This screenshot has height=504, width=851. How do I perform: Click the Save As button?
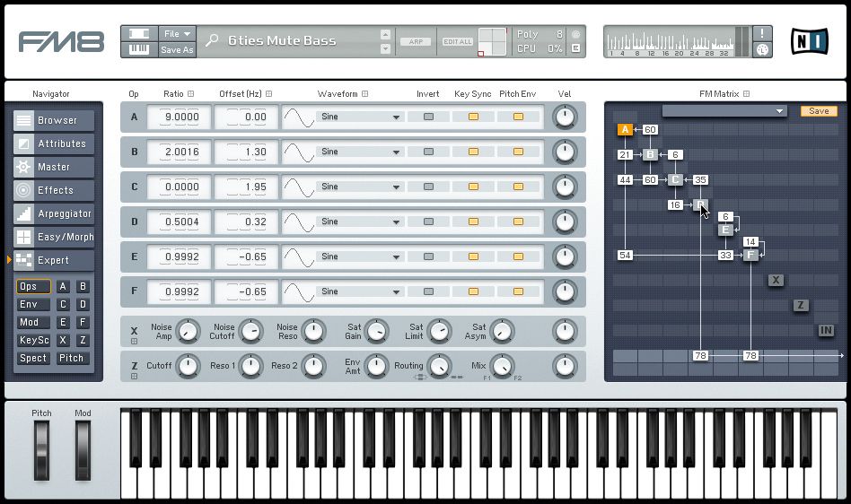click(177, 50)
